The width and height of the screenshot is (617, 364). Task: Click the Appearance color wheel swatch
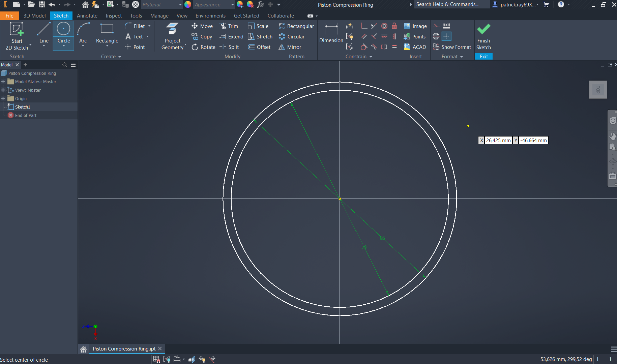188,4
